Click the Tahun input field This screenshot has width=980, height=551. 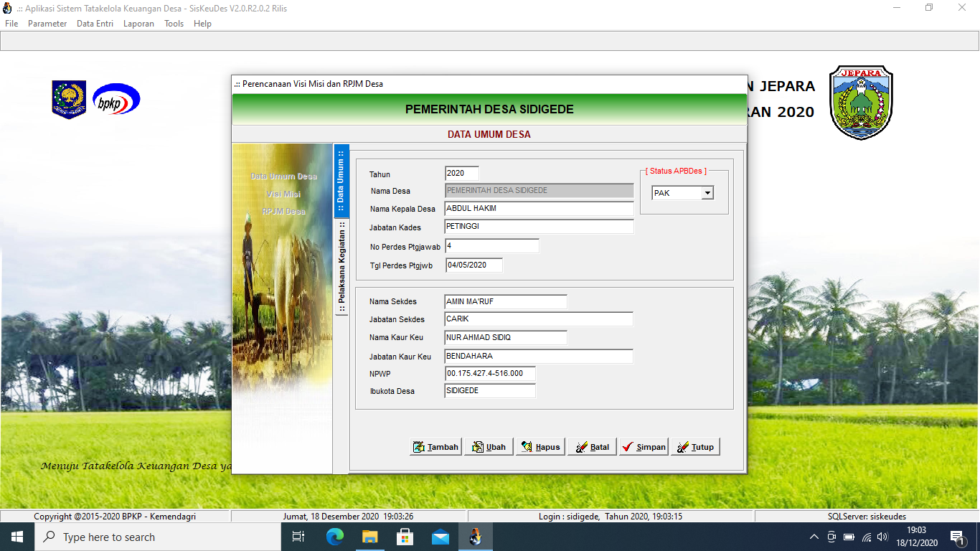[461, 174]
